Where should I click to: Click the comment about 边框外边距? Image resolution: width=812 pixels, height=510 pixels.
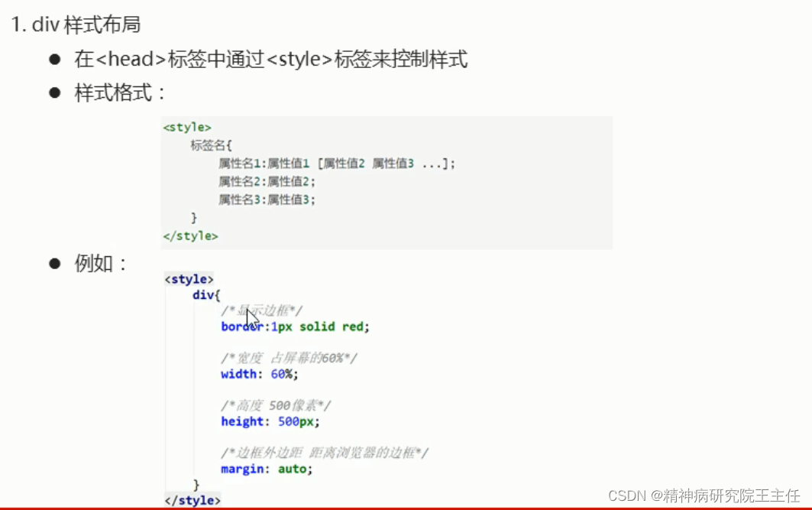[x=324, y=453]
